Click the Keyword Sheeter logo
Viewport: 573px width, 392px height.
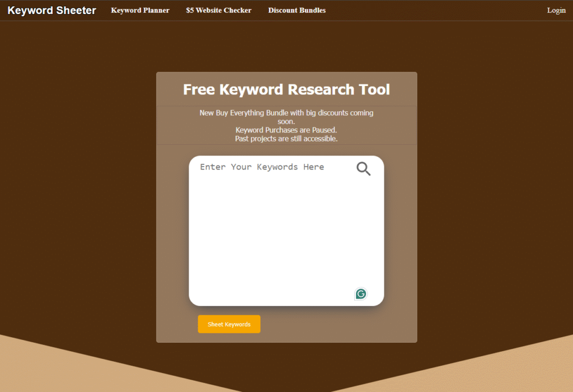[51, 11]
